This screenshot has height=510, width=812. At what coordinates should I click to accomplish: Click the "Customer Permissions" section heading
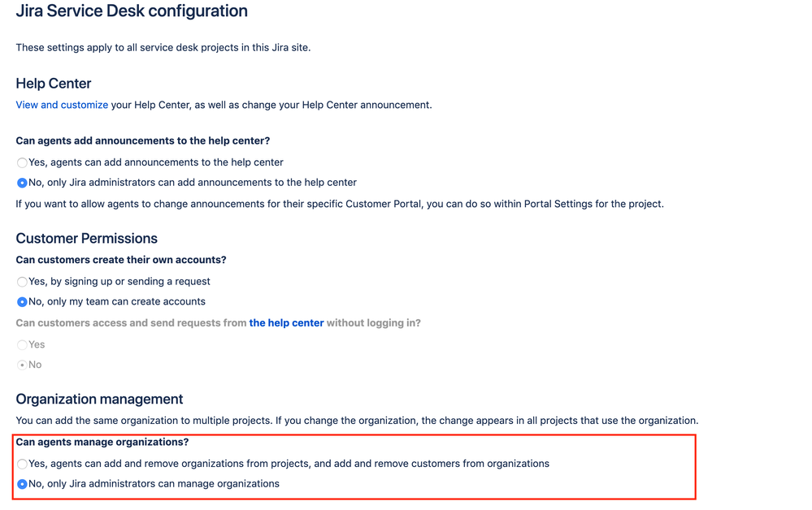click(86, 238)
